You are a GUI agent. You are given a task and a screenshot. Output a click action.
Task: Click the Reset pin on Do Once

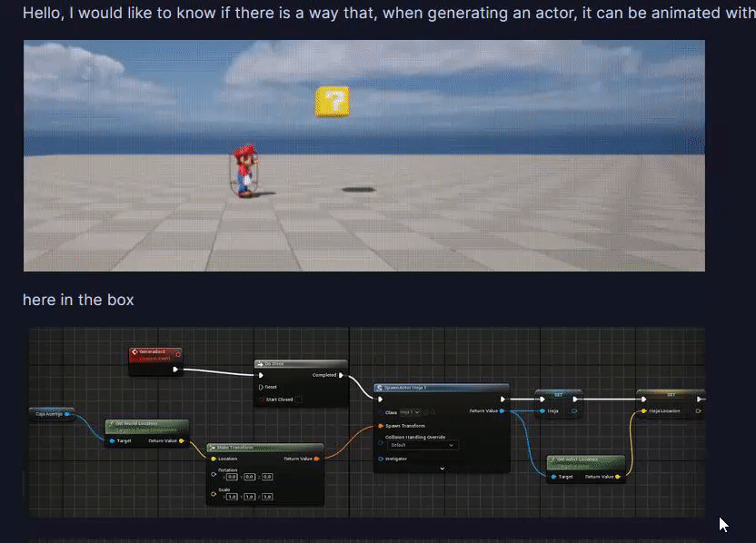(261, 388)
